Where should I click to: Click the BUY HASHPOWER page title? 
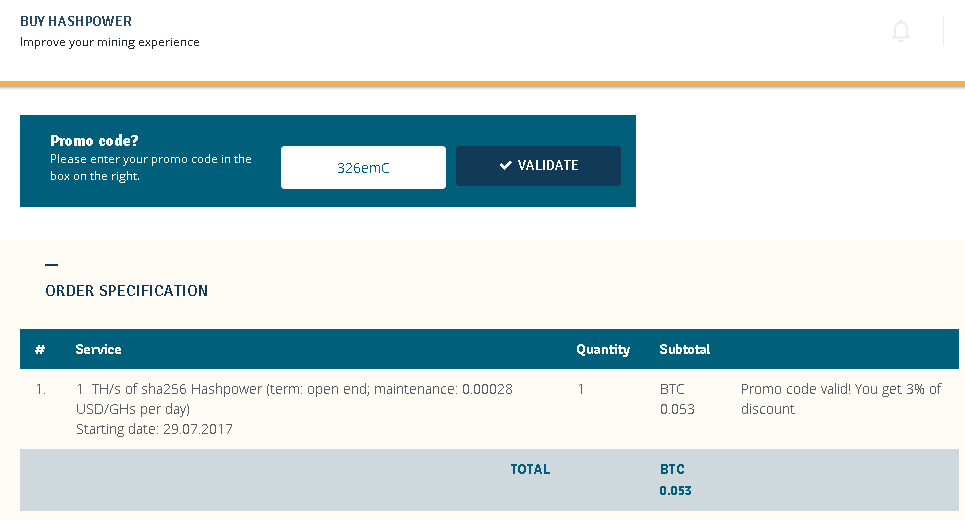76,21
